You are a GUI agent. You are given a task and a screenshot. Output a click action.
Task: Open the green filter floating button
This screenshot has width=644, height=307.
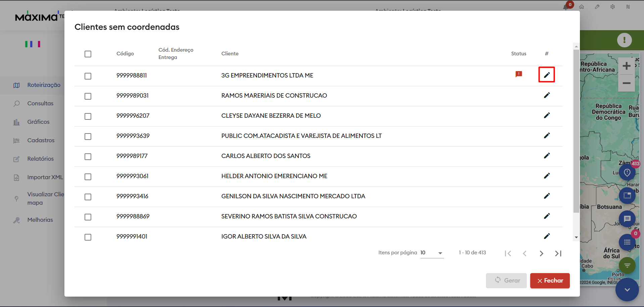click(627, 265)
